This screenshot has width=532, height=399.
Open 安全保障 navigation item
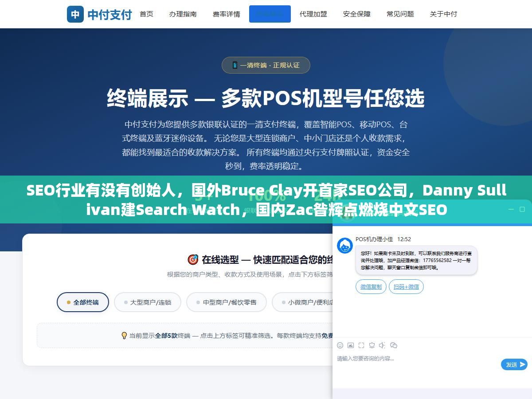point(356,14)
